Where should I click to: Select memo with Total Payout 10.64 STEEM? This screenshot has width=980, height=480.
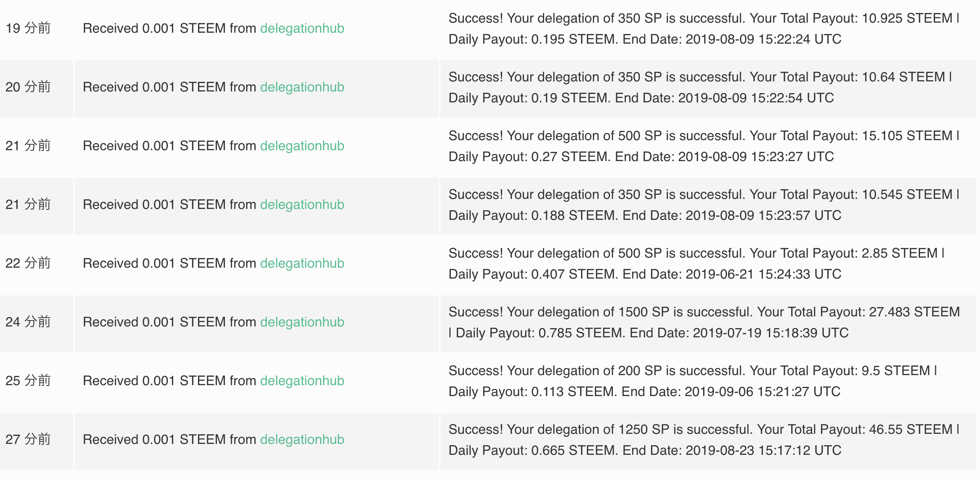click(x=700, y=87)
